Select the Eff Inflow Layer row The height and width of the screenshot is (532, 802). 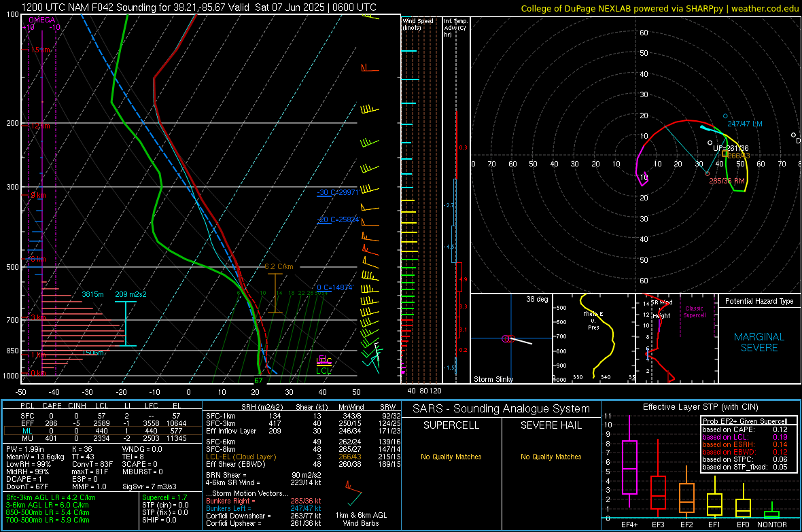pos(303,431)
